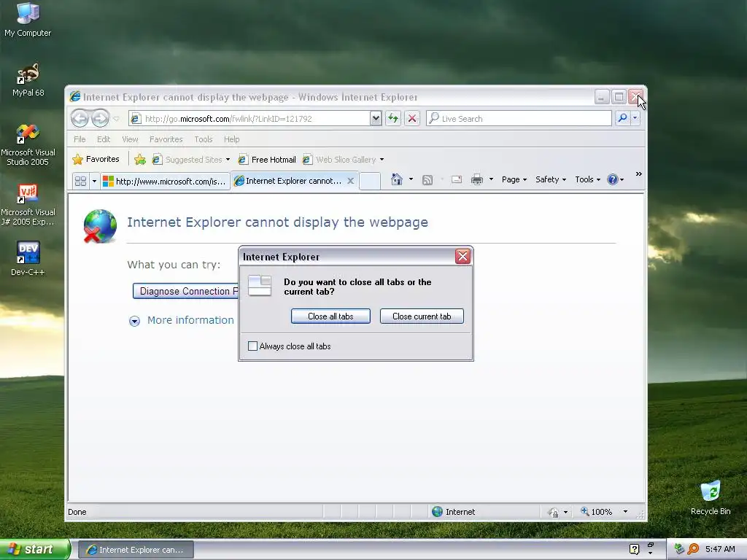Click the Dev-C++ desktop icon
747x560 pixels.
[x=28, y=259]
